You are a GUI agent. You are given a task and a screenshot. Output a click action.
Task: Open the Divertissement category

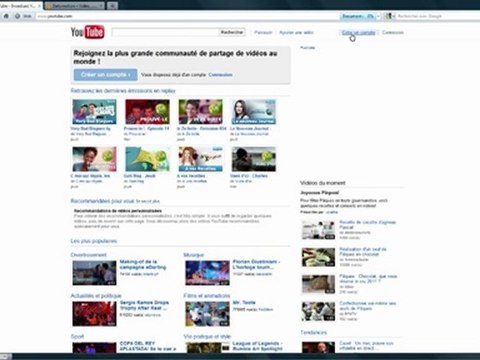point(89,255)
